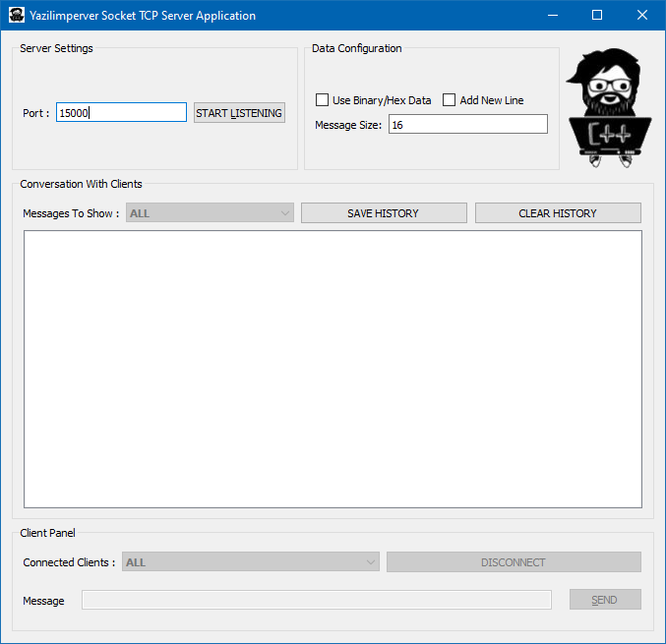Click the DISCONNECT button

pos(514,562)
